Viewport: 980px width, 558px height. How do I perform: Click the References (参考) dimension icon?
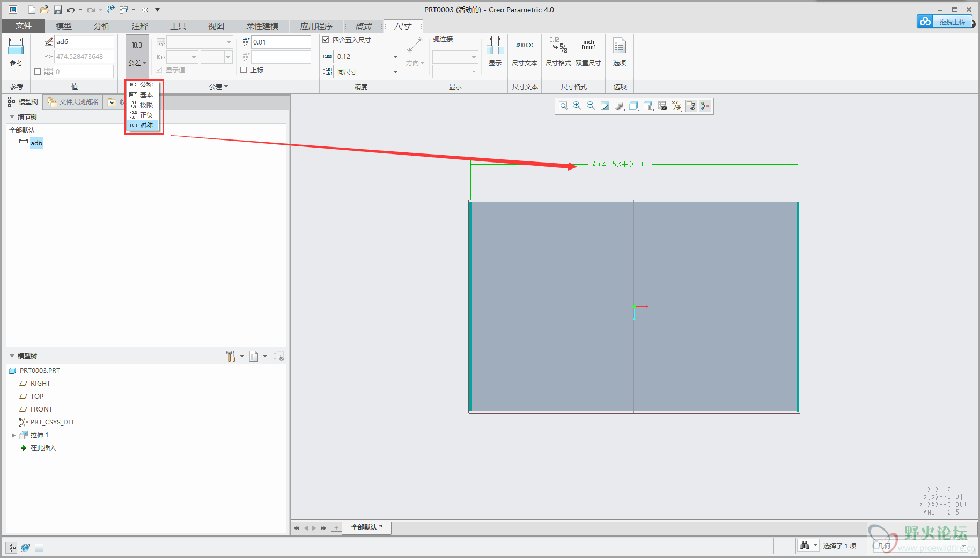click(16, 46)
